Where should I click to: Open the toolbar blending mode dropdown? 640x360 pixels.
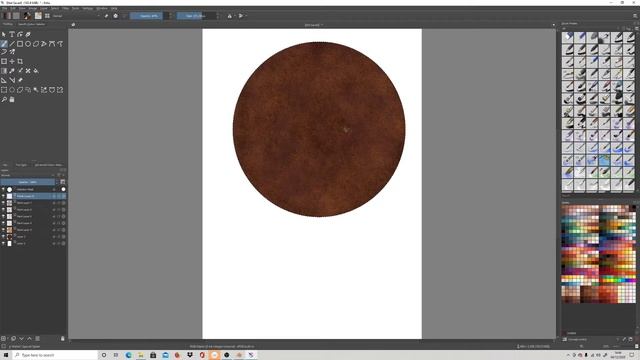(76, 16)
